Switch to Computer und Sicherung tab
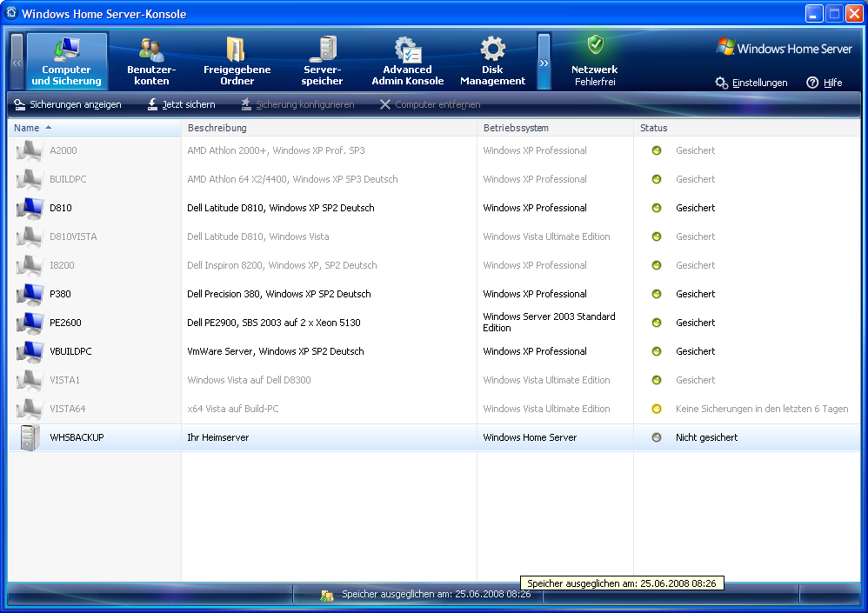The image size is (868, 613). 67,62
